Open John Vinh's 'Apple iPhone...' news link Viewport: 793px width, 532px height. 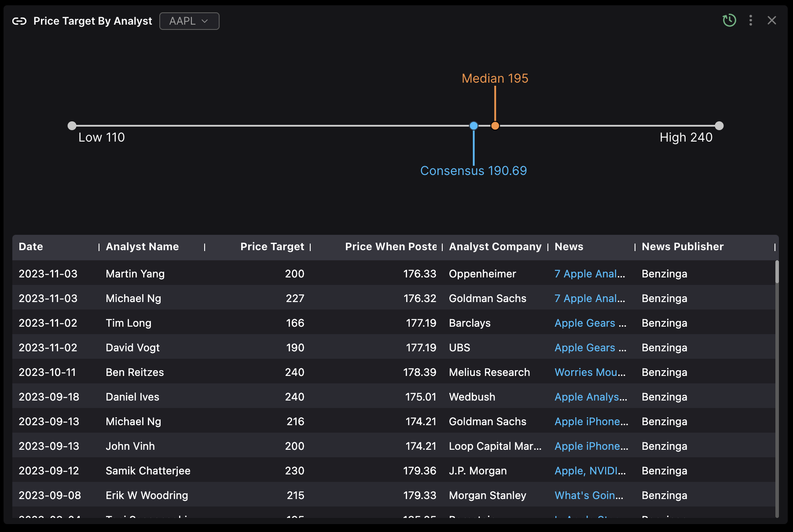(x=591, y=446)
